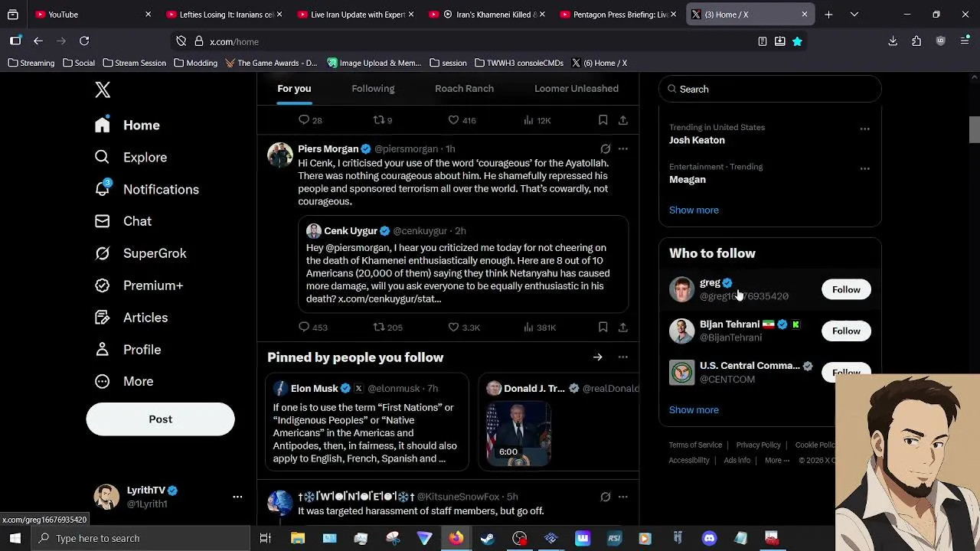
Task: Click arrow next to Pinned by people you follow
Action: [x=597, y=357]
